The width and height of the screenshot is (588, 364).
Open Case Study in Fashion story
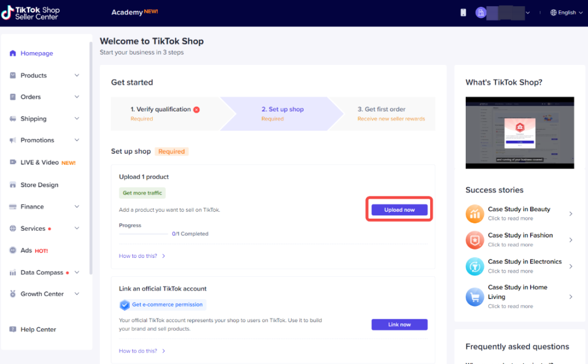[519, 239]
